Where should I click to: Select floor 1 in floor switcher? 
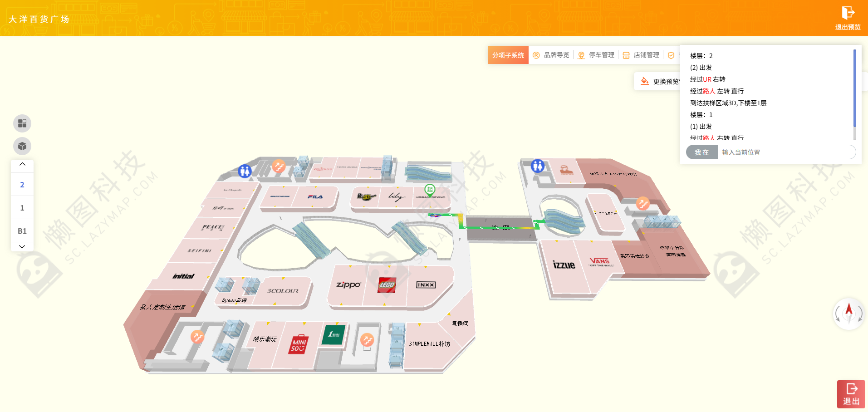pyautogui.click(x=22, y=208)
